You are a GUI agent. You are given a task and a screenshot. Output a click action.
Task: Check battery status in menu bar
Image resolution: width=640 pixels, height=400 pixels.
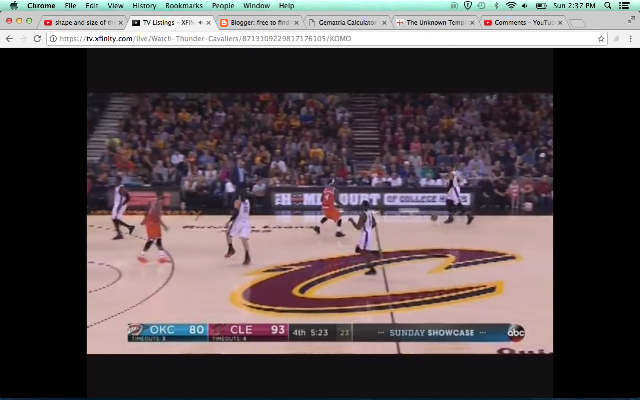tap(541, 6)
